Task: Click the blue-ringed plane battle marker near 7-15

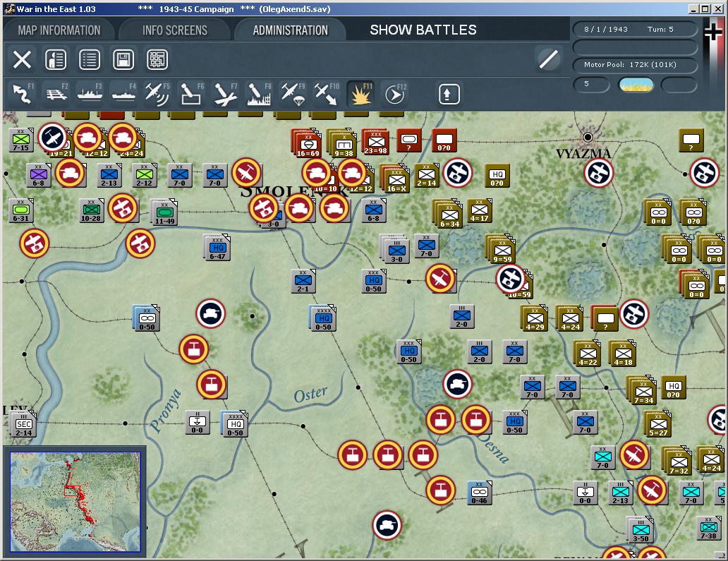Action: click(x=52, y=138)
